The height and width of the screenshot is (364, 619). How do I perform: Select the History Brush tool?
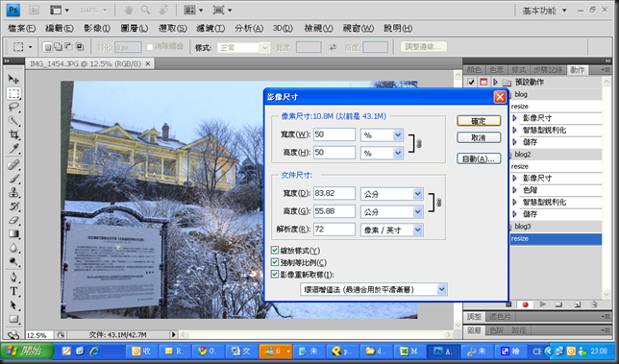pyautogui.click(x=13, y=206)
